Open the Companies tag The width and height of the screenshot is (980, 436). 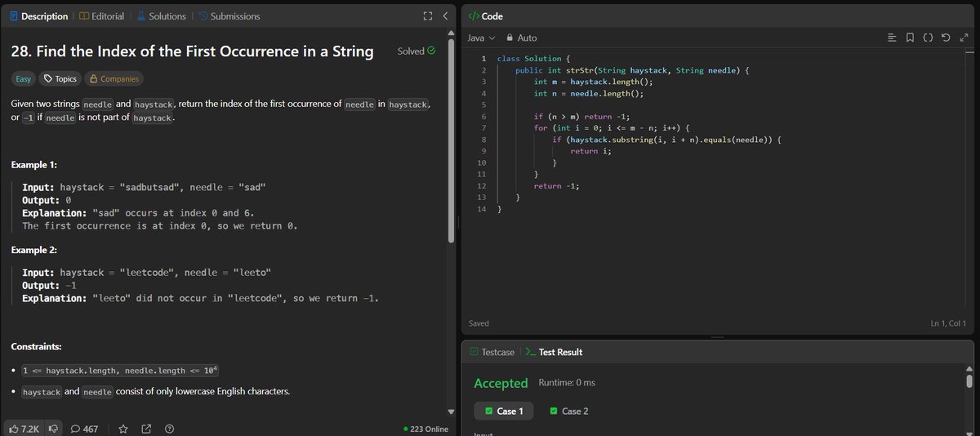114,79
